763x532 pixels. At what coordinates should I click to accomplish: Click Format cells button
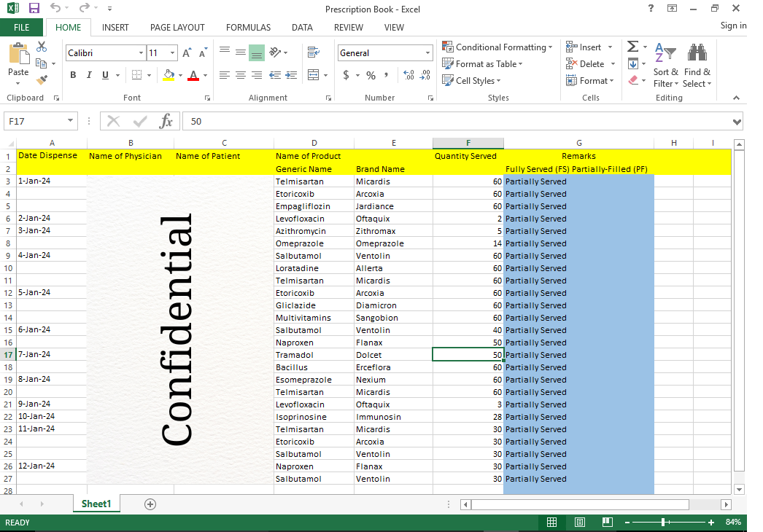590,81
